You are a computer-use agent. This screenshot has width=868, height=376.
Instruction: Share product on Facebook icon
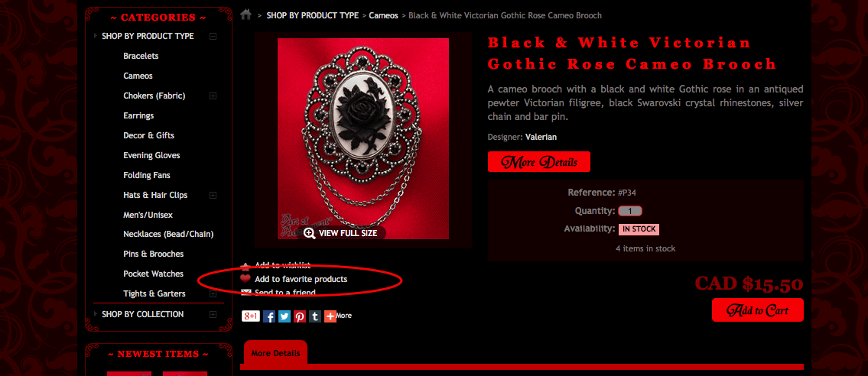(269, 316)
